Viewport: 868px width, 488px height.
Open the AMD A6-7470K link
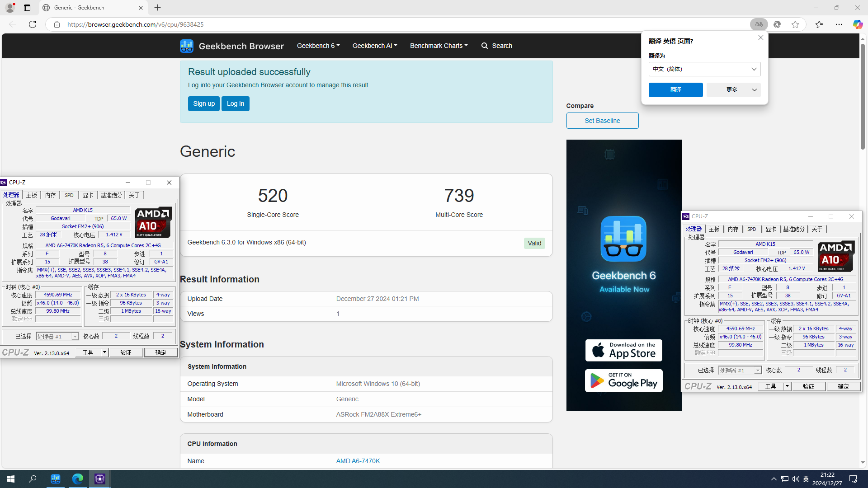point(358,461)
